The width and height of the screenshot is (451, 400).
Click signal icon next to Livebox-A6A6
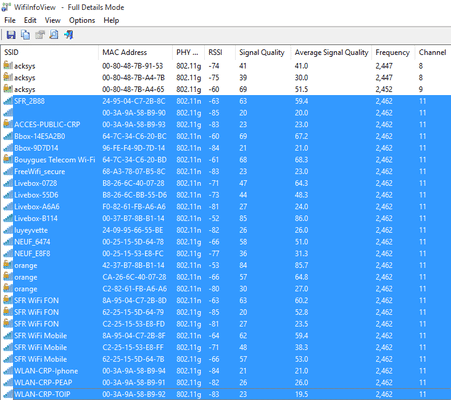pos(8,206)
